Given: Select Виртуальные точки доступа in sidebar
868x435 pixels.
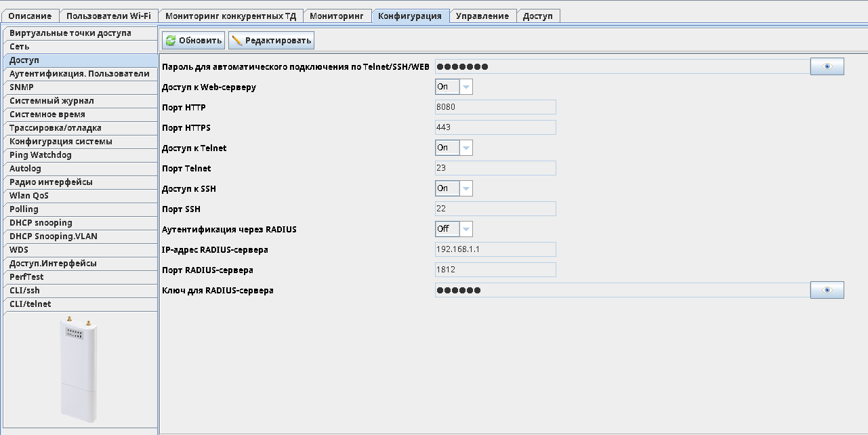Looking at the screenshot, I should coord(70,33).
